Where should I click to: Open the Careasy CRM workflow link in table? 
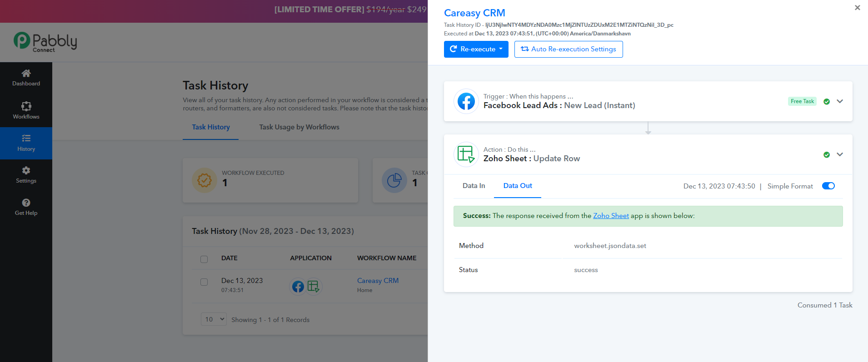tap(378, 281)
